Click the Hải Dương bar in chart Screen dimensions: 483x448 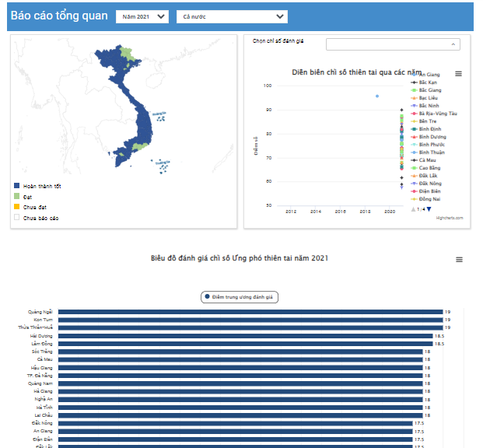tap(245, 335)
